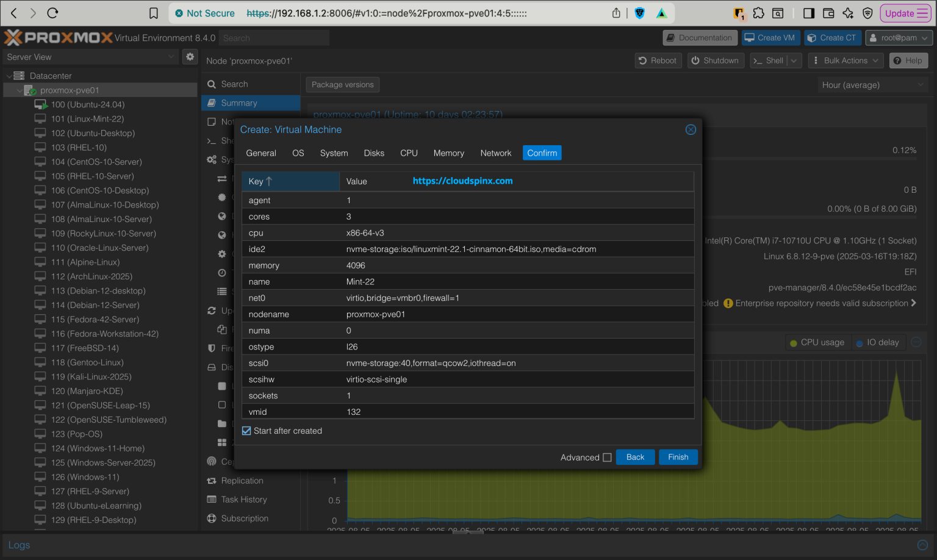Click the Documentation book icon
The height and width of the screenshot is (560, 937).
[x=672, y=37]
